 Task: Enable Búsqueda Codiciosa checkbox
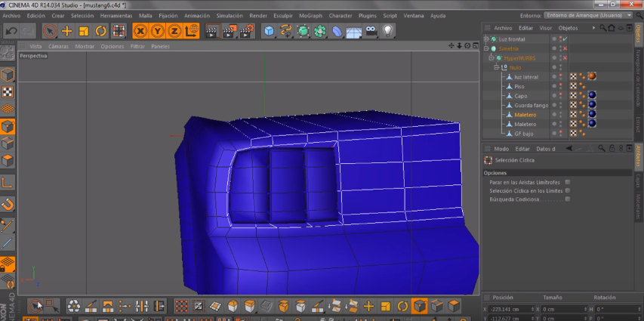click(x=568, y=199)
